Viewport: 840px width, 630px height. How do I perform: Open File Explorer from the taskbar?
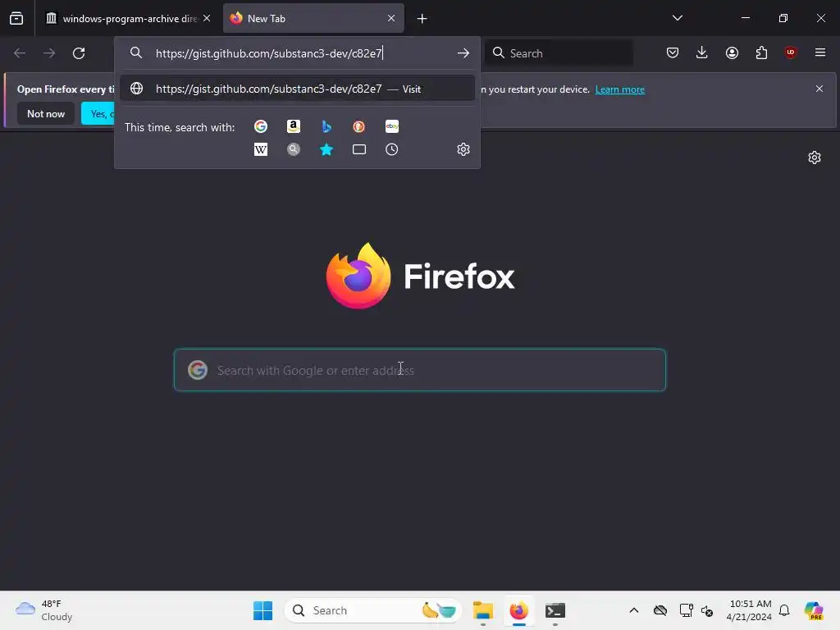482,610
